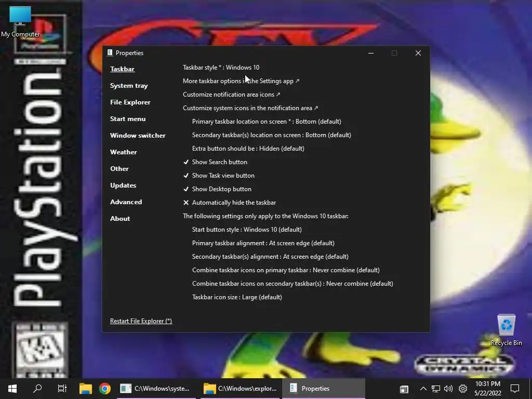Click the volume speaker tray icon

point(448,389)
